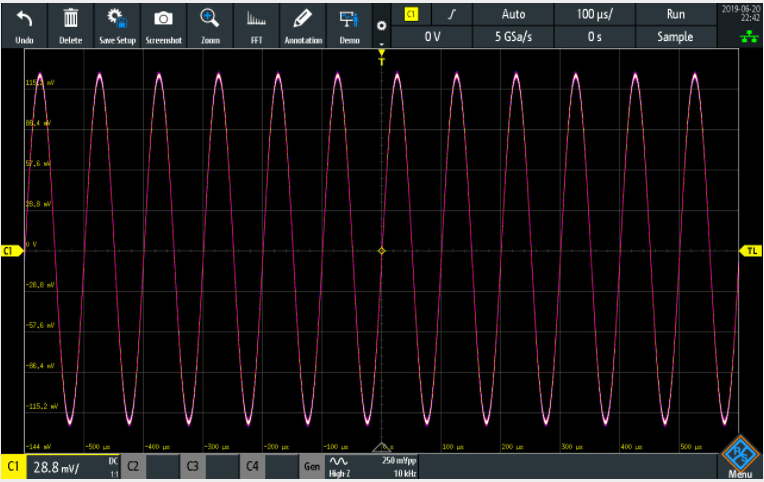This screenshot has width=764, height=482.
Task: Edit the 0 s horizontal position
Action: click(594, 37)
